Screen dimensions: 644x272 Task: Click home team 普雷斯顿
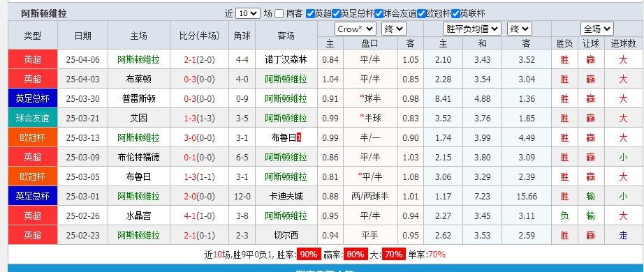138,98
